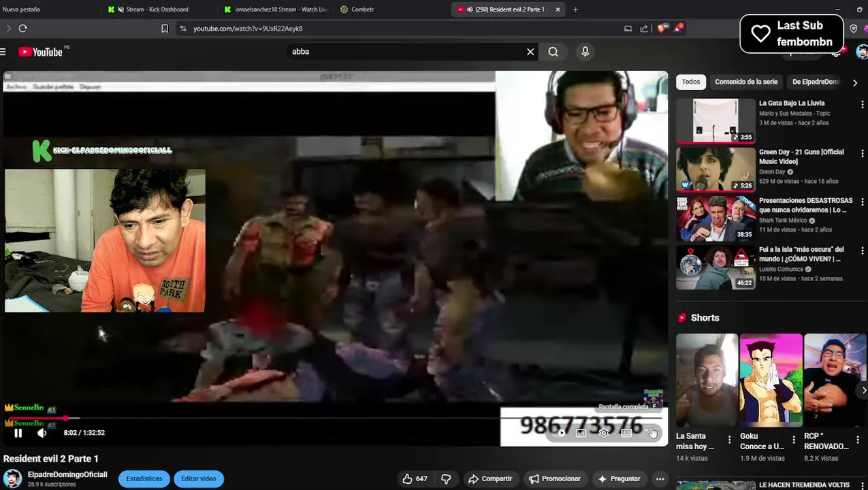The image size is (868, 490).
Task: Mute the video with the speaker icon
Action: coord(42,433)
